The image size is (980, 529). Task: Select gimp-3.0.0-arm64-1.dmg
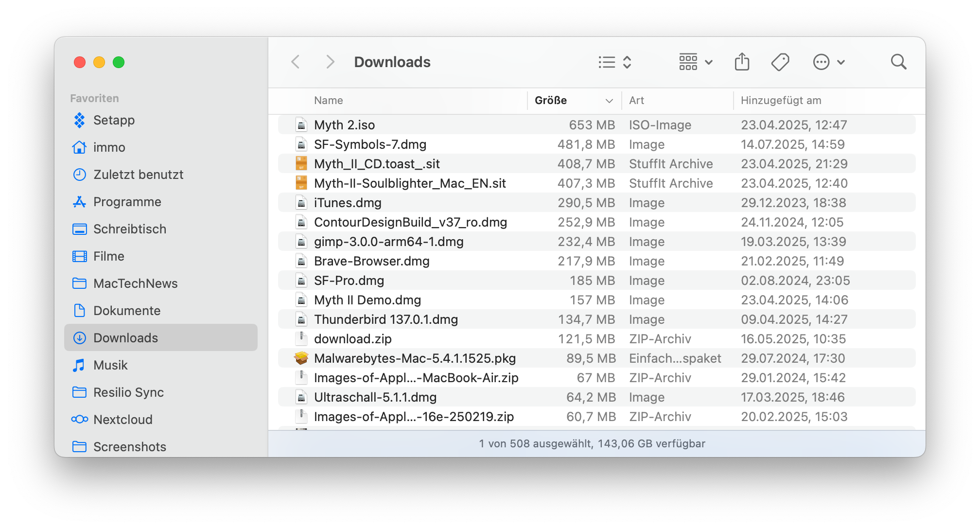coord(597,242)
